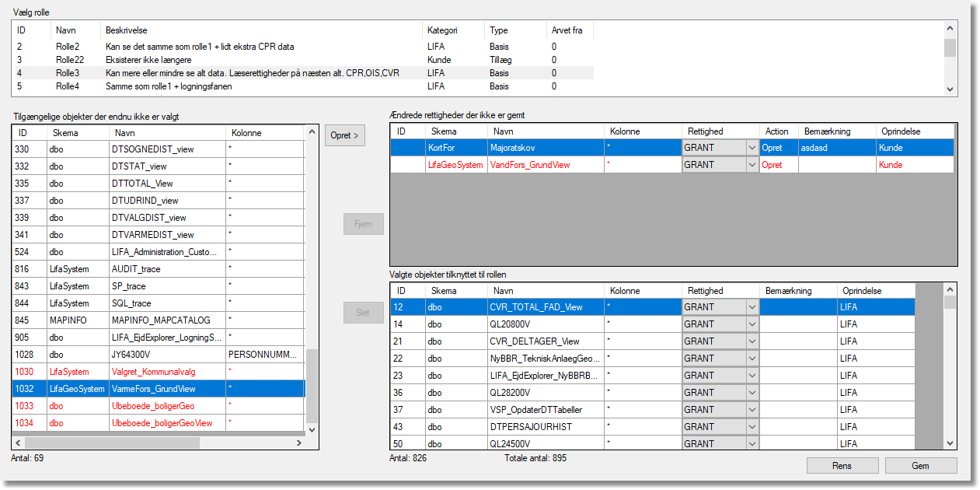Expand Rettighed dropdown for QL20800V row
Image resolution: width=980 pixels, height=490 pixels.
pos(752,324)
